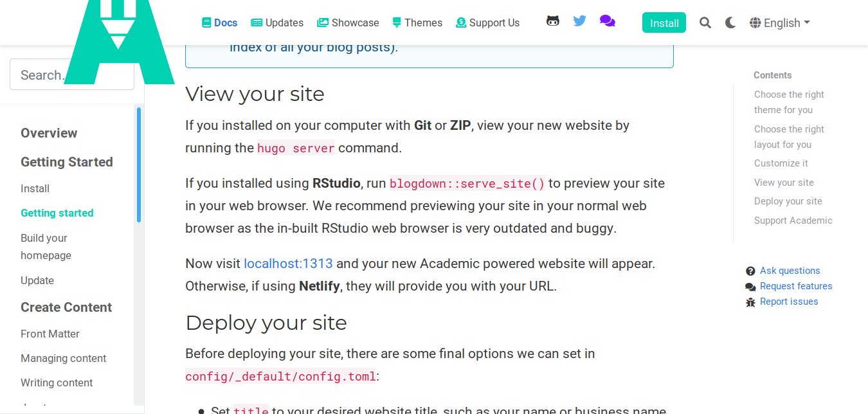Open Writing content in sidebar
The image size is (868, 414).
coord(57,382)
